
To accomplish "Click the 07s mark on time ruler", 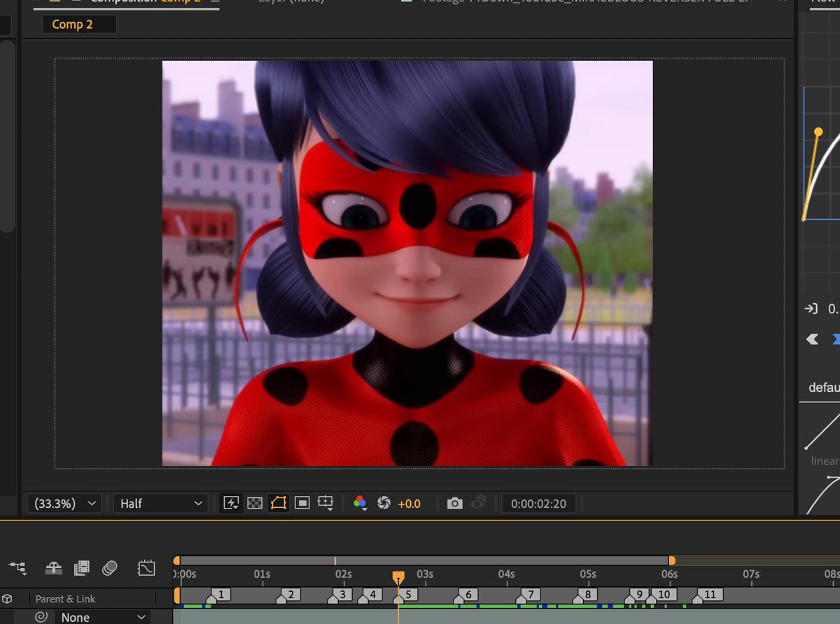I will point(750,574).
